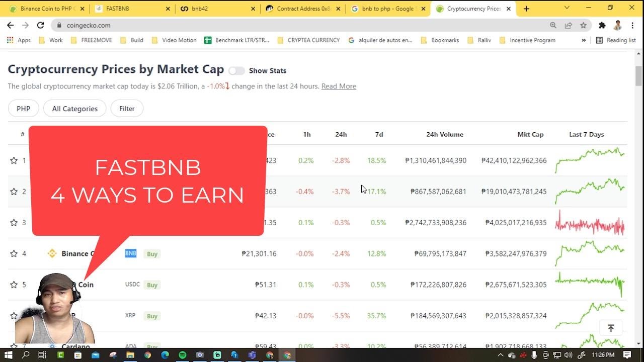Open the rank 1 seven-day sparkline chart
The image size is (644, 362).
tap(590, 160)
